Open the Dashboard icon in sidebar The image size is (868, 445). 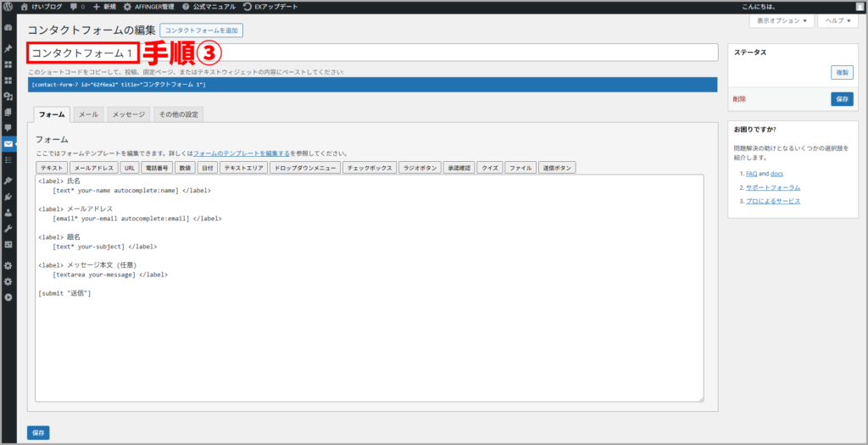coord(8,28)
